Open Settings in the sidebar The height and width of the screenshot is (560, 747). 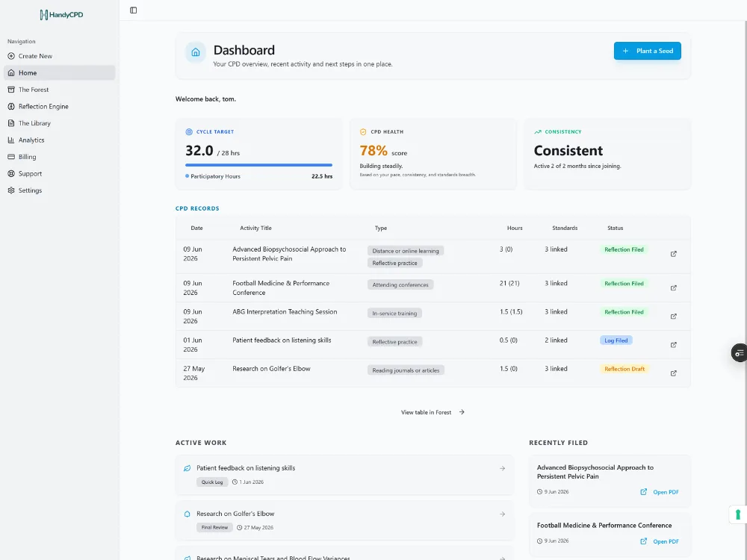60,190
